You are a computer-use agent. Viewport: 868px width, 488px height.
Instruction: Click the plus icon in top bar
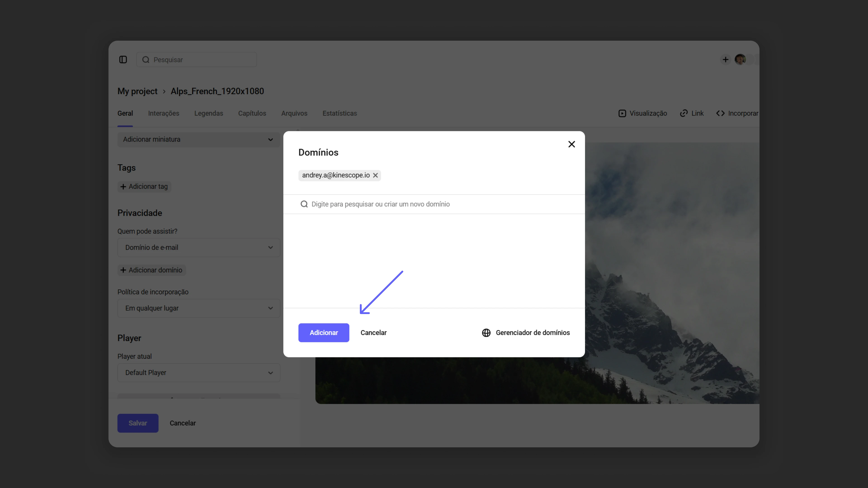pyautogui.click(x=725, y=60)
